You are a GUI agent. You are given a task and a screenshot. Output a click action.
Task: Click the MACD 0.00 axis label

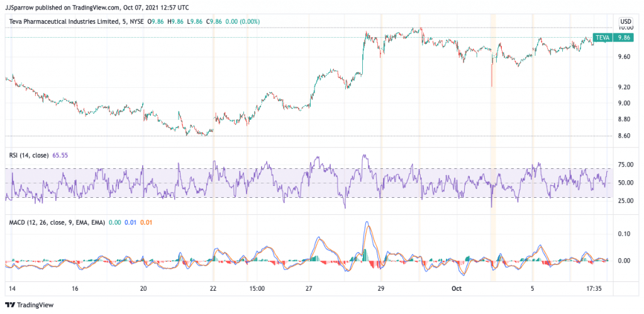626,261
